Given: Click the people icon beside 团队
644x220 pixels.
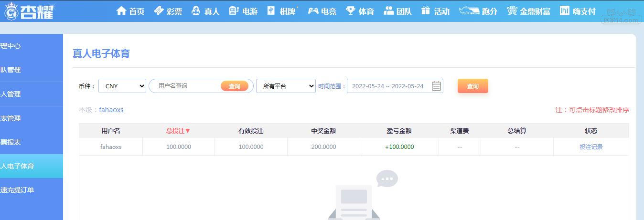Looking at the screenshot, I should [389, 10].
